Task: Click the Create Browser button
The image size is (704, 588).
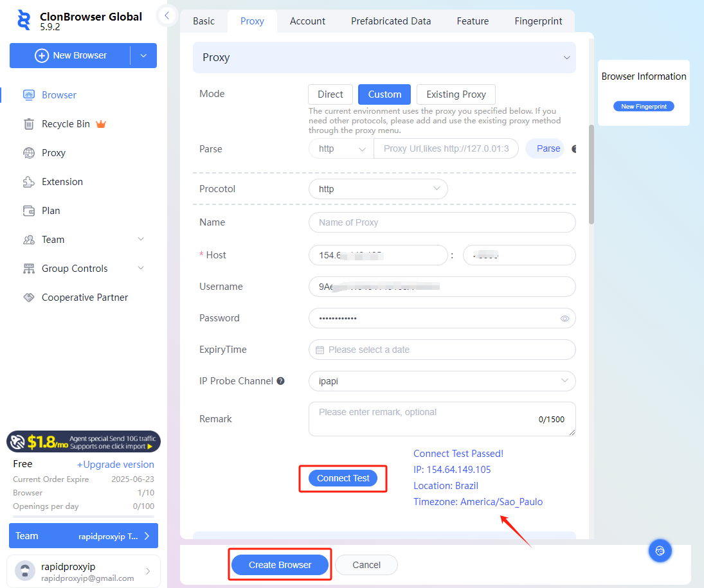Action: coord(280,565)
